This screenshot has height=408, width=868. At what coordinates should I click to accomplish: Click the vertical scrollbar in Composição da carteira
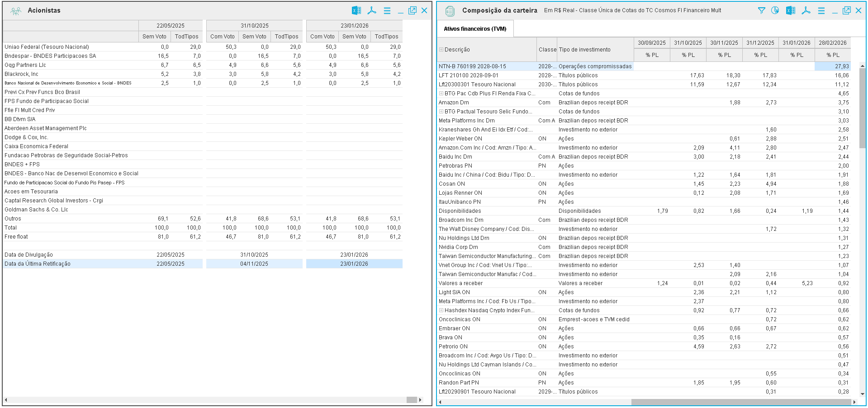click(862, 108)
